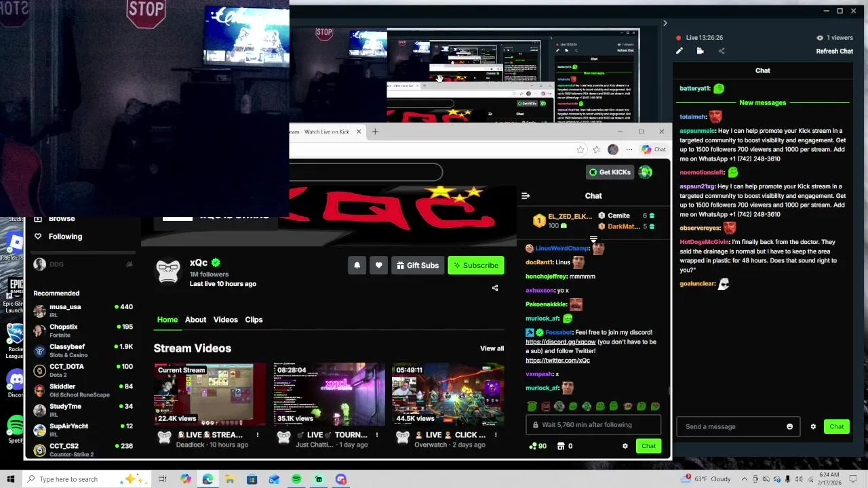This screenshot has height=488, width=868.
Task: Open the shop icon showing 0
Action: point(564,446)
